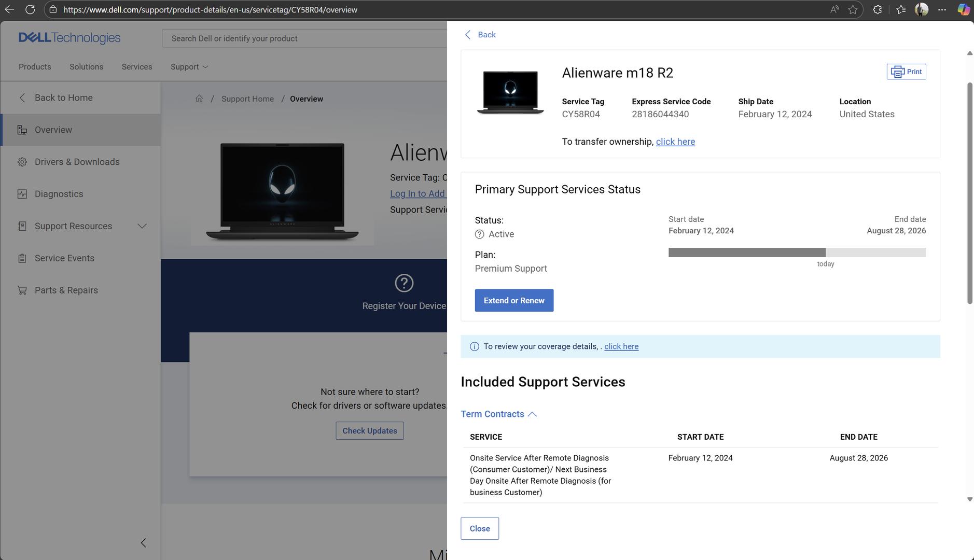The image size is (974, 560).
Task: Click Back chevron in warranty panel
Action: tap(468, 35)
